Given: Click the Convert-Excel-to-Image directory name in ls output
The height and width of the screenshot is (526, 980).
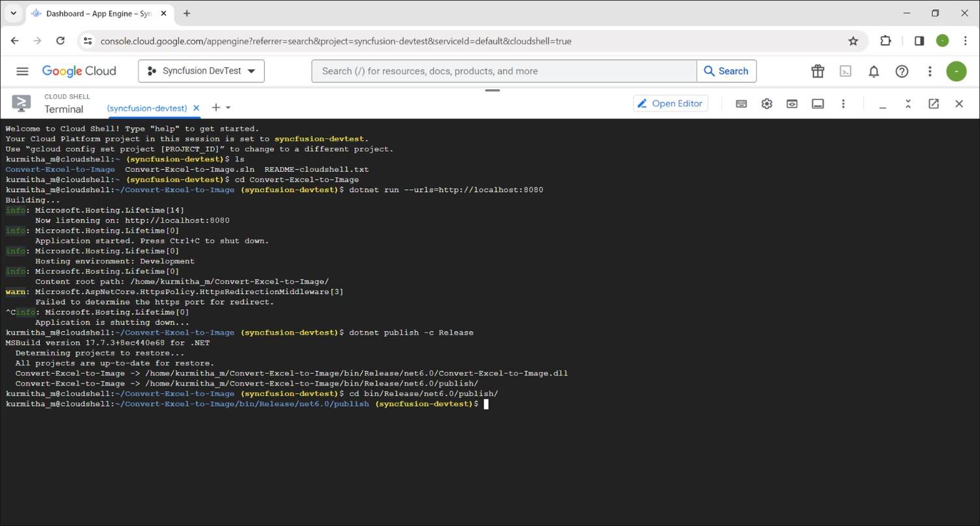Looking at the screenshot, I should [x=60, y=169].
